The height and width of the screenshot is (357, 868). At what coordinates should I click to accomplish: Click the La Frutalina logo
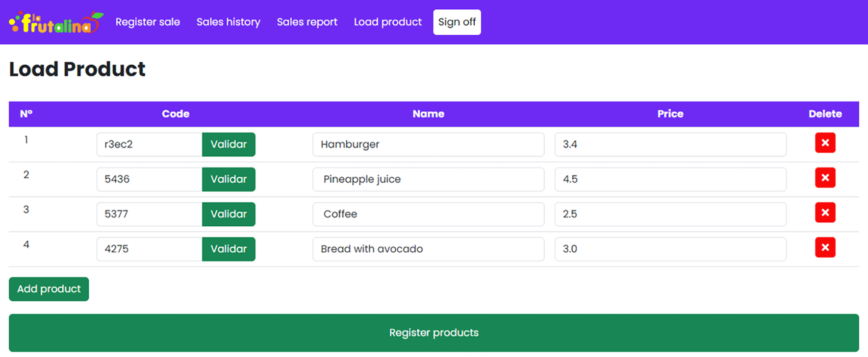pyautogui.click(x=56, y=23)
